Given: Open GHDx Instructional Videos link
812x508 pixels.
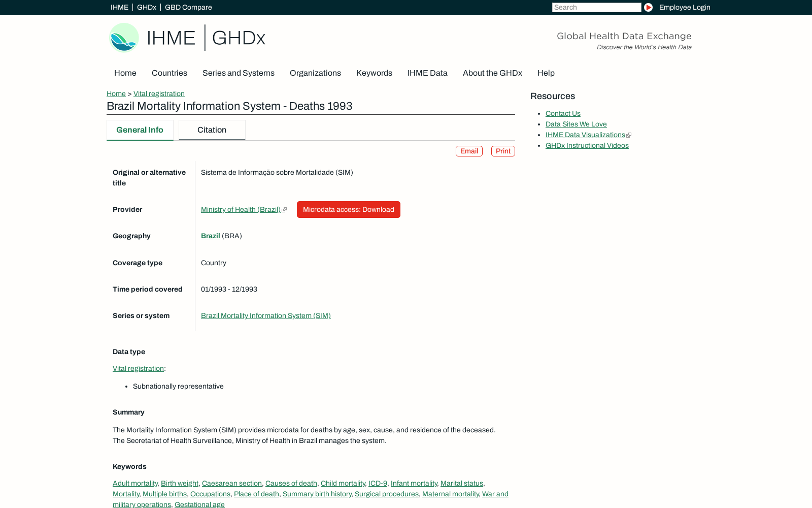Looking at the screenshot, I should 587,146.
